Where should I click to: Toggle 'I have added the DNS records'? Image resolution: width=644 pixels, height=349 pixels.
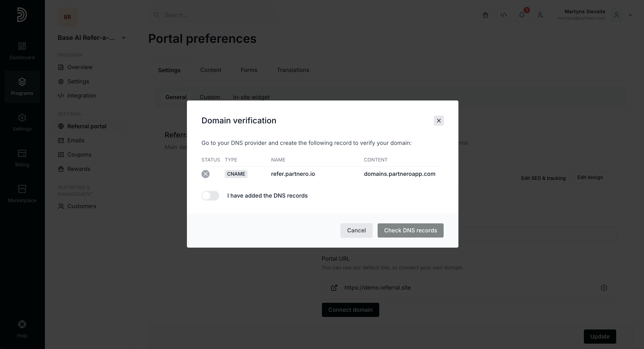tap(210, 196)
